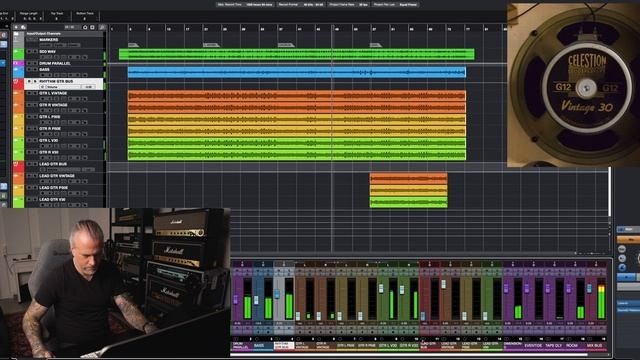Click the arrangement vertical scrollbar
640x360 pixels.
(x=610, y=192)
